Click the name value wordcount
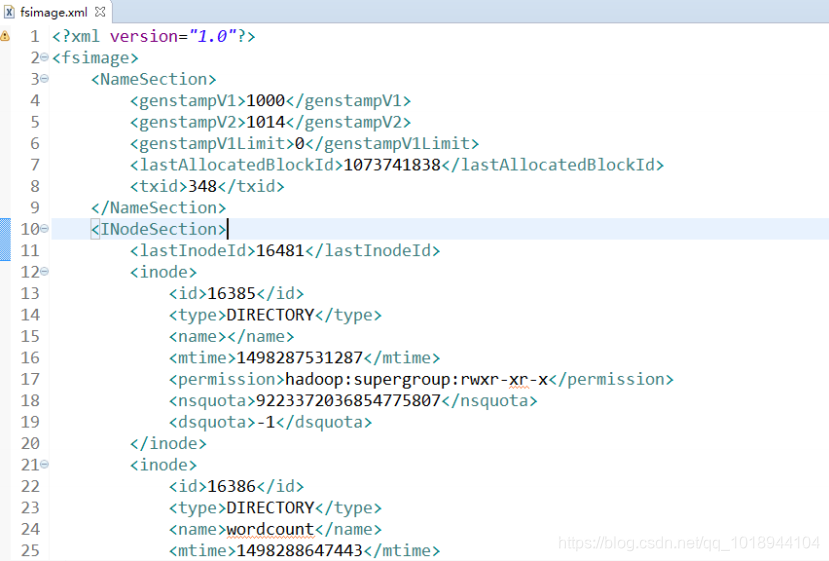Screen dimensions: 829x561 coord(270,529)
